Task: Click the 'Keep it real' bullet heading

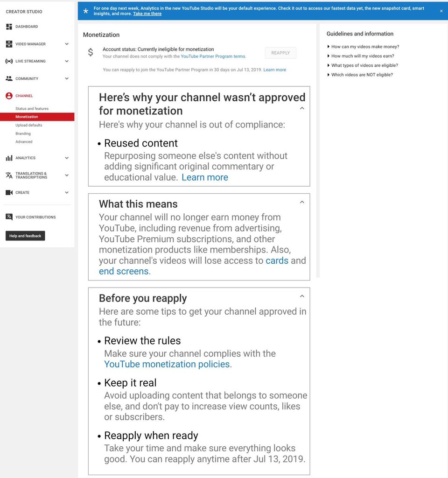Action: pos(130,383)
